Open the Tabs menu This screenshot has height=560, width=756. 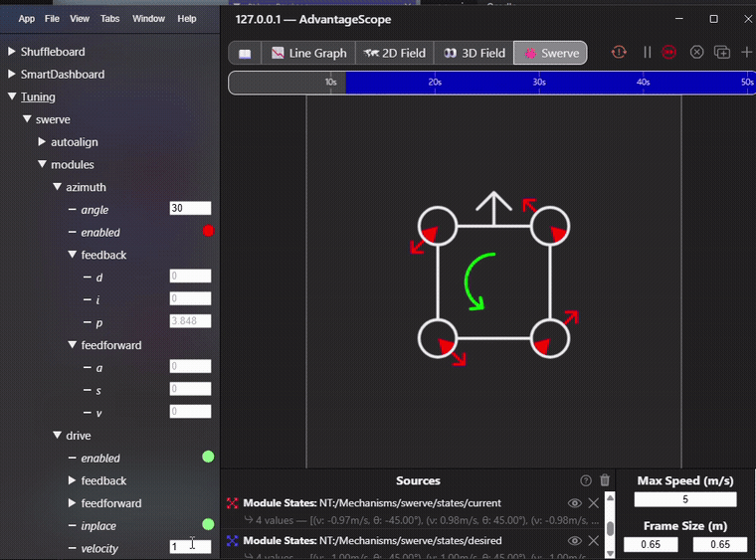(110, 19)
